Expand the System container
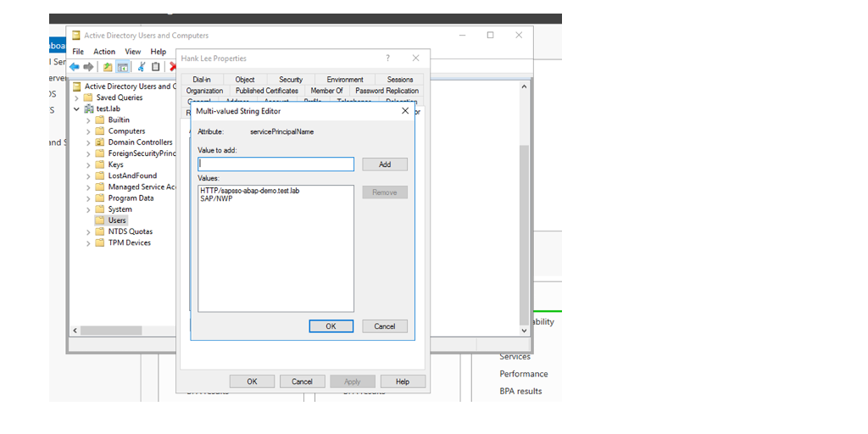Image resolution: width=868 pixels, height=434 pixels. (x=88, y=209)
